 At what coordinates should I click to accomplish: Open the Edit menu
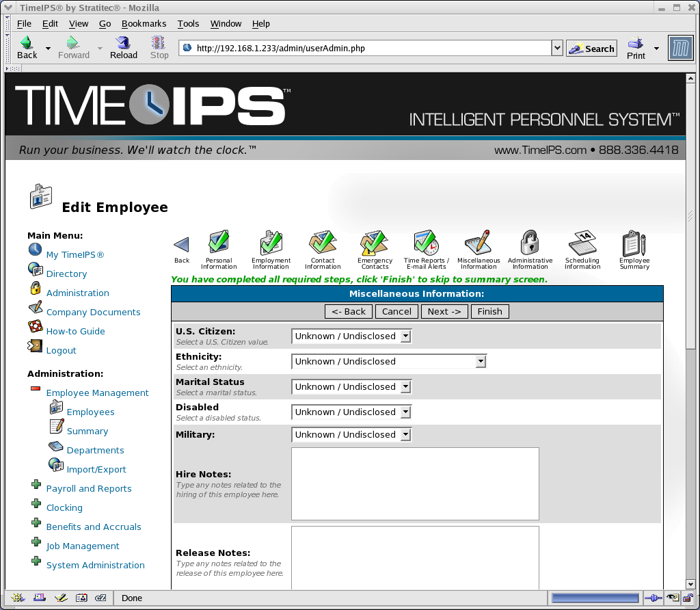[50, 24]
